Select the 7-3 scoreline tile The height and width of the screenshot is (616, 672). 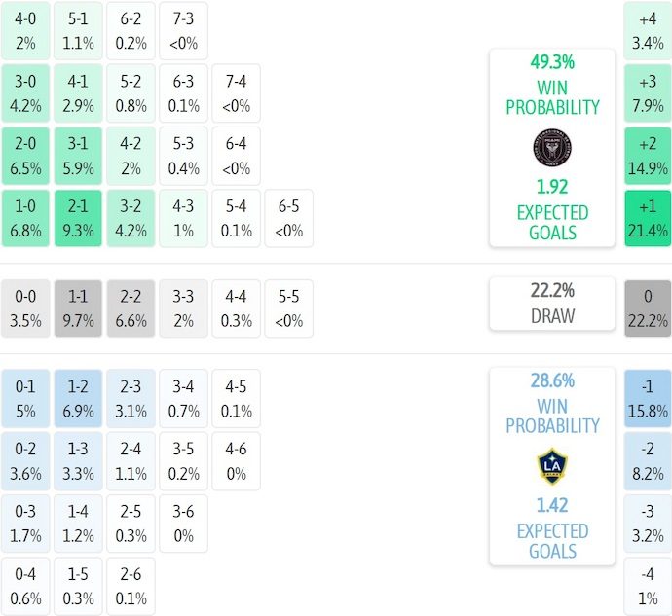[183, 31]
